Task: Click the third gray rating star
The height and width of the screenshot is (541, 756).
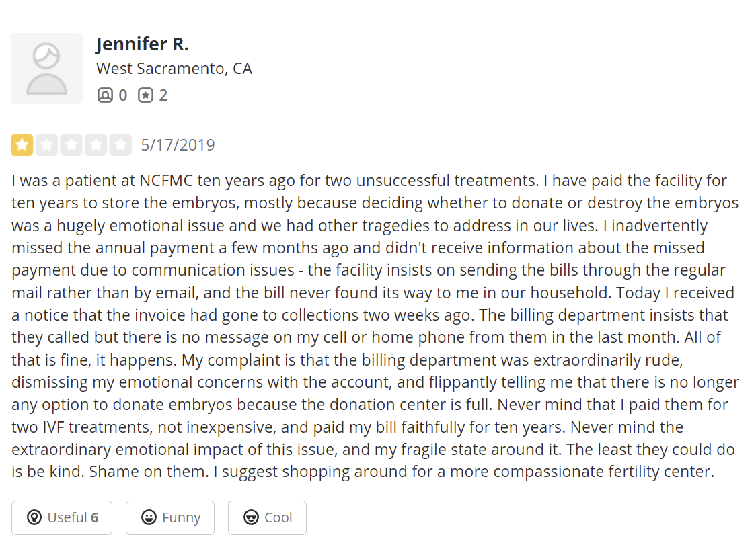Action: 71,144
